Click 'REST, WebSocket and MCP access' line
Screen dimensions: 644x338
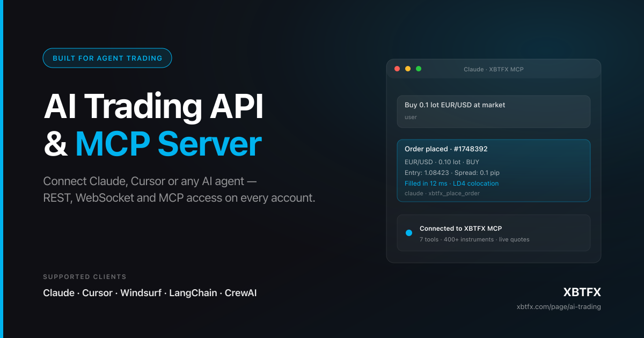179,198
